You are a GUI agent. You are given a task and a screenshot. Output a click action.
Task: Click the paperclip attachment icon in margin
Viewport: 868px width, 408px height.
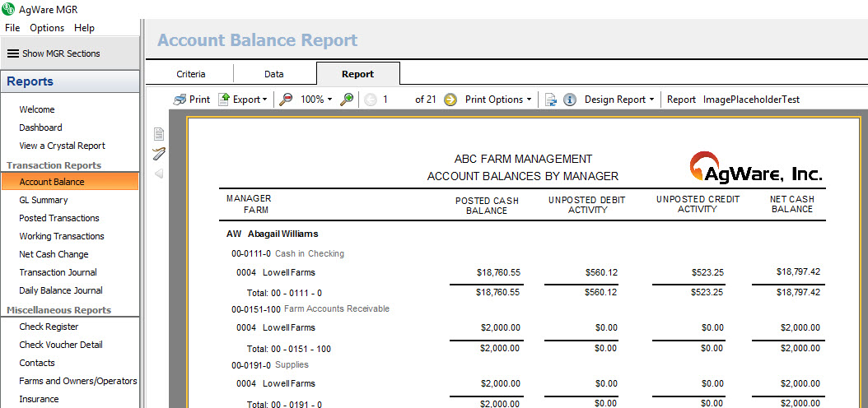[x=159, y=154]
